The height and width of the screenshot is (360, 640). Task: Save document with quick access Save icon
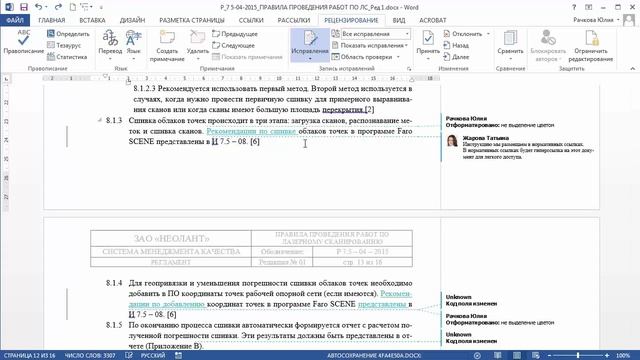[x=24, y=7]
